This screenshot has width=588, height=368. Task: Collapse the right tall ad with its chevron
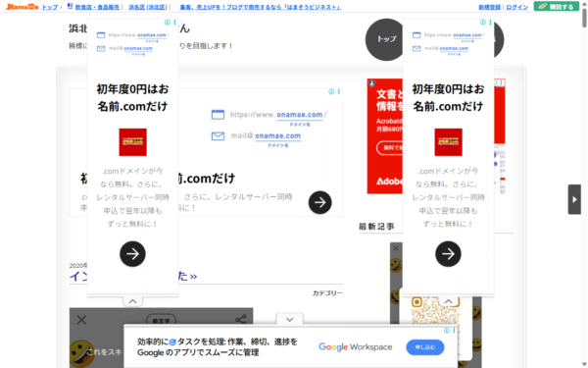tap(449, 301)
